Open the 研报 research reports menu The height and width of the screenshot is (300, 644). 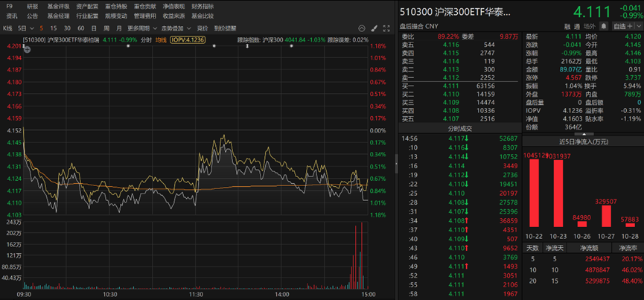coord(33,7)
